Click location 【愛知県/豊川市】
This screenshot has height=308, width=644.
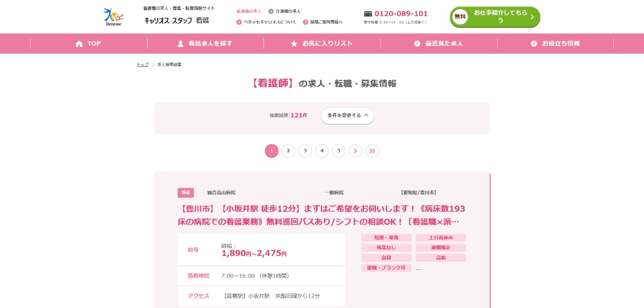[x=418, y=193]
